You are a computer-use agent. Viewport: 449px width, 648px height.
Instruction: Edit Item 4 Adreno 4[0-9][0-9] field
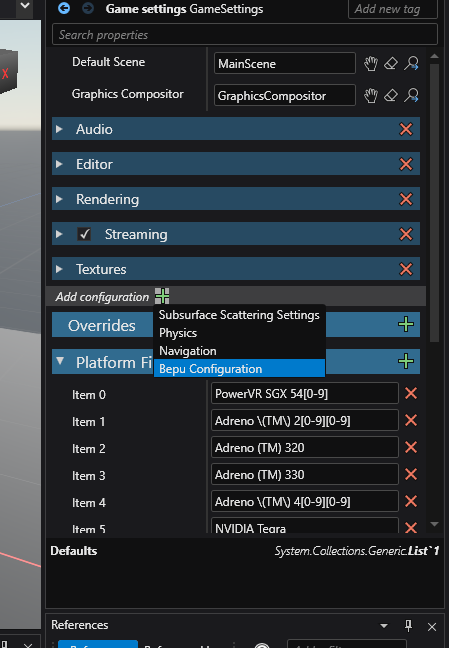305,501
